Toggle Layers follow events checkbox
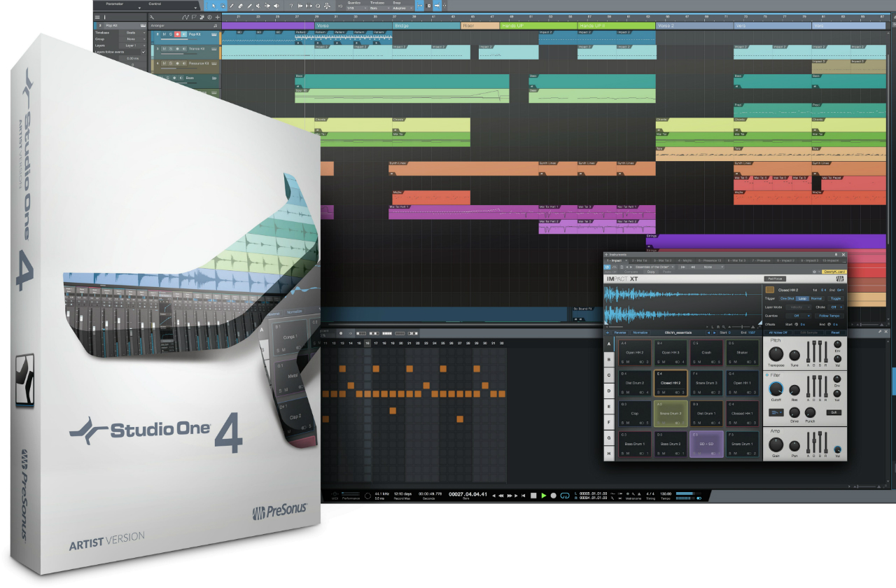Viewport: 896px width, 588px height. [143, 52]
